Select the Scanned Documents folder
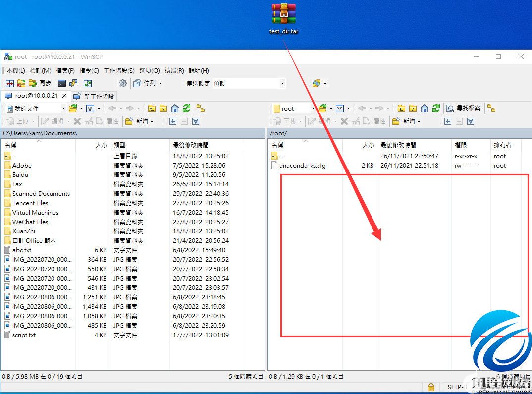The height and width of the screenshot is (394, 532). pyautogui.click(x=41, y=193)
